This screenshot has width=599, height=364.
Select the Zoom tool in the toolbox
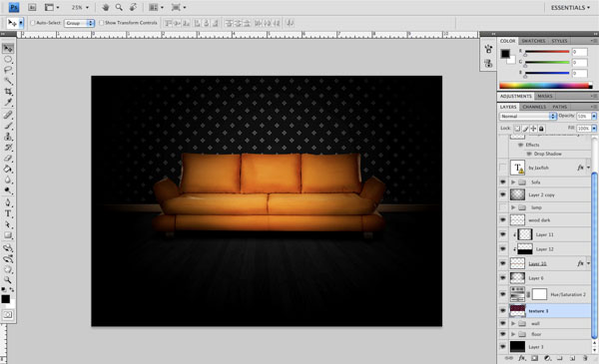click(x=8, y=280)
